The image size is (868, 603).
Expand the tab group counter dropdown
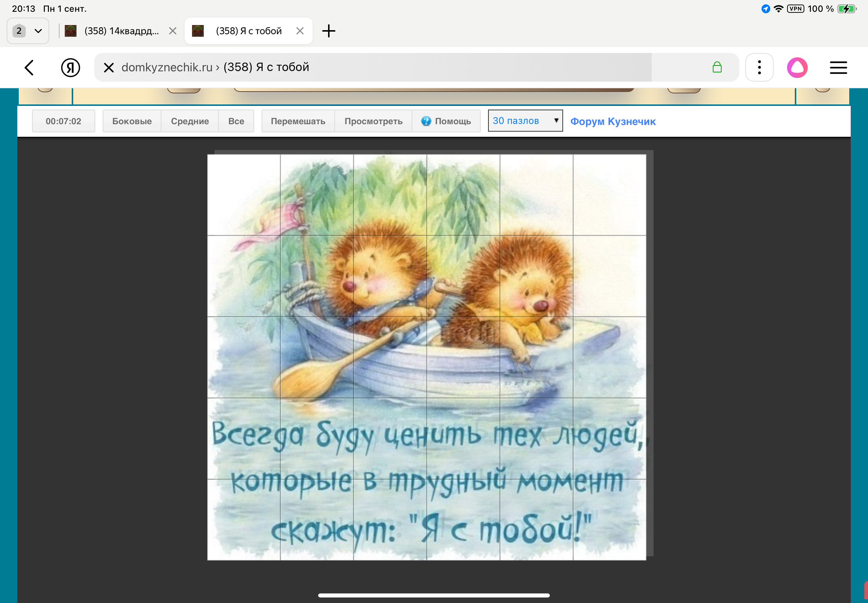click(x=28, y=31)
